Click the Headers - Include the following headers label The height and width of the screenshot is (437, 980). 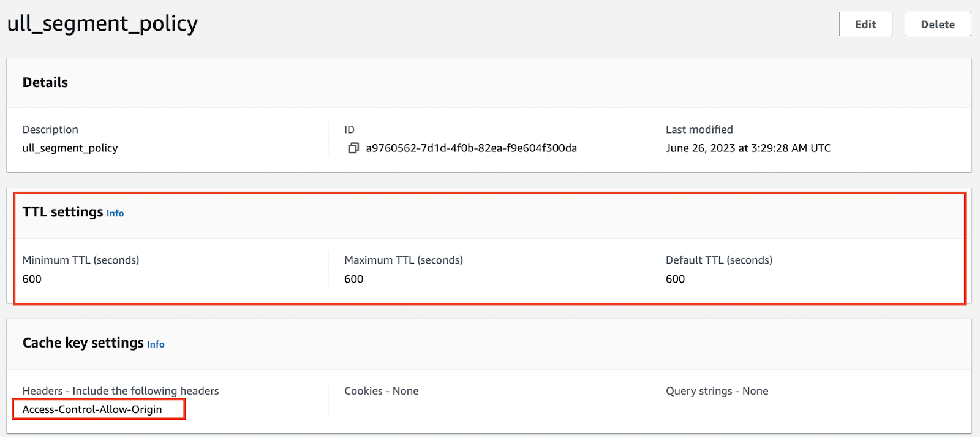pos(121,391)
